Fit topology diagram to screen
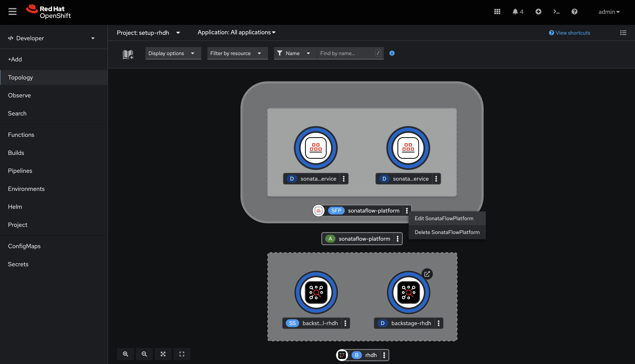Screen dimensions: 635x364 pyautogui.click(x=163, y=354)
